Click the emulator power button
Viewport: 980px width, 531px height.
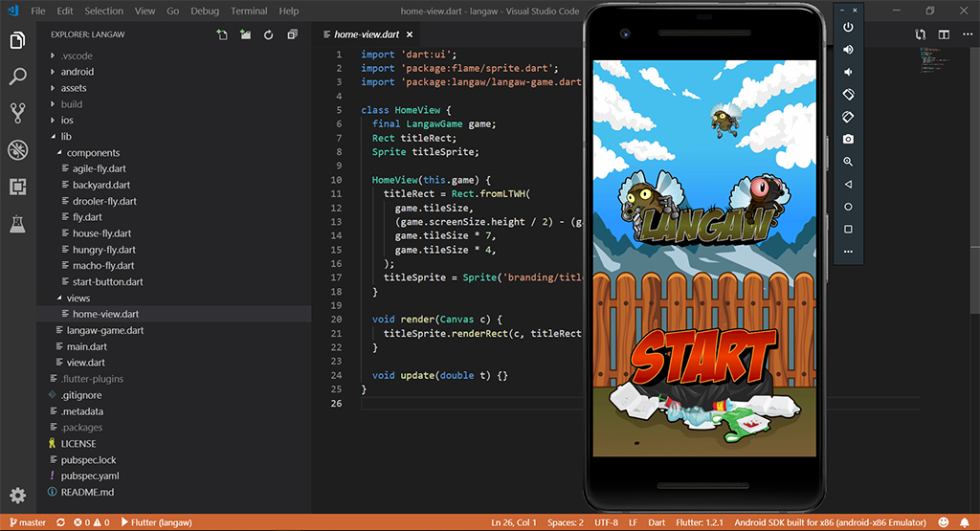[848, 27]
